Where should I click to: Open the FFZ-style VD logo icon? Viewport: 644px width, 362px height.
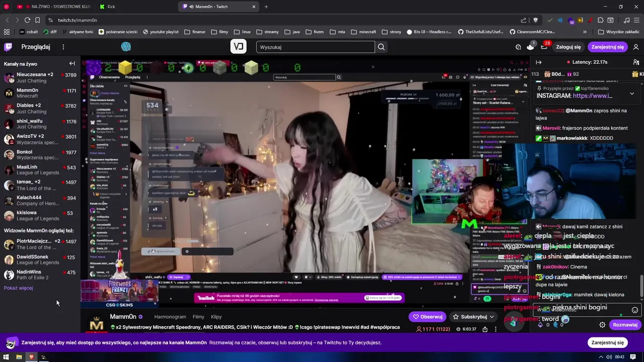click(x=238, y=47)
